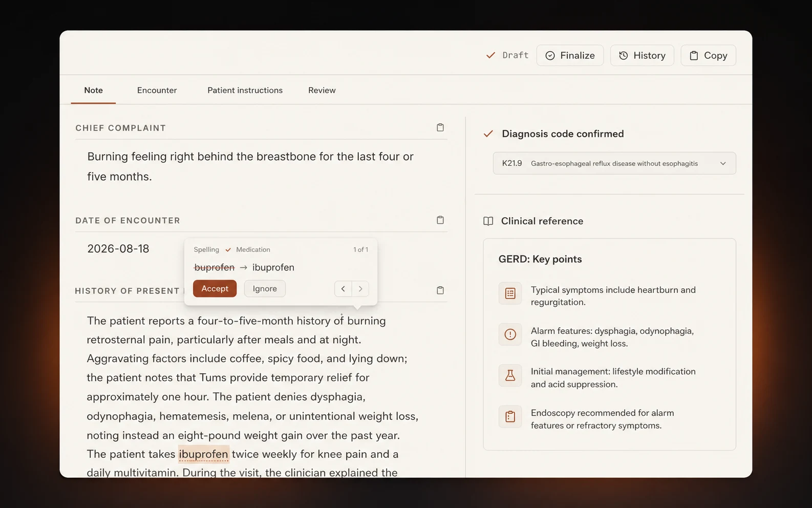This screenshot has height=508, width=812.
Task: Open the note History
Action: pyautogui.click(x=642, y=55)
